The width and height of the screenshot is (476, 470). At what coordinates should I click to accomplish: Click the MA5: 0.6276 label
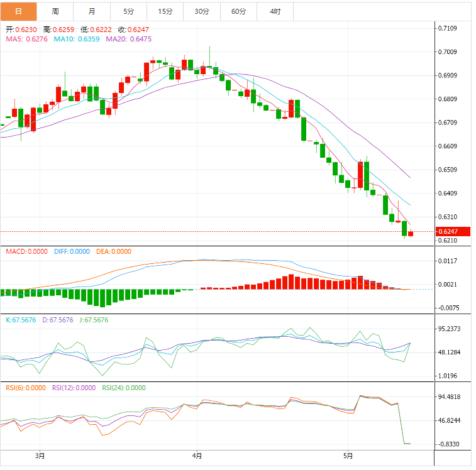tap(26, 39)
